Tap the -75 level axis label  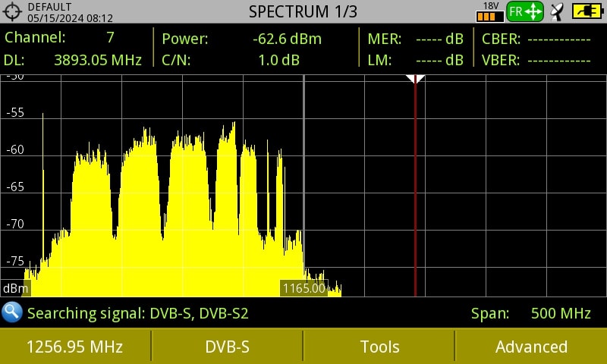[15, 261]
